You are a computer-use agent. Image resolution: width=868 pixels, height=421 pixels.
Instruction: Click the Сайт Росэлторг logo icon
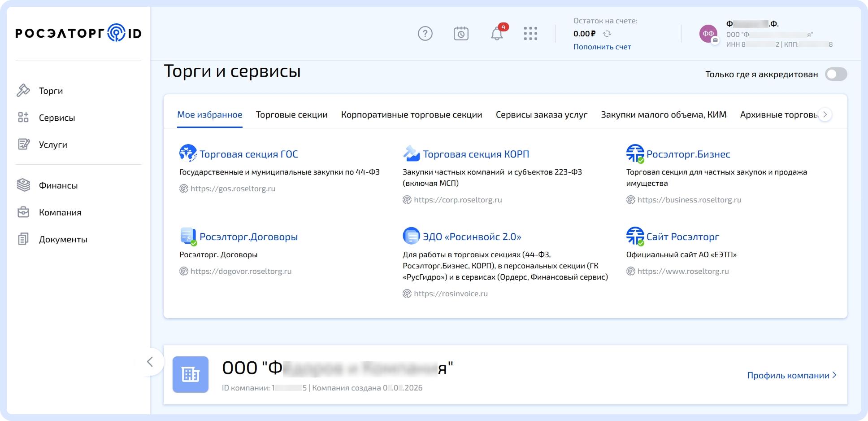[x=635, y=236]
